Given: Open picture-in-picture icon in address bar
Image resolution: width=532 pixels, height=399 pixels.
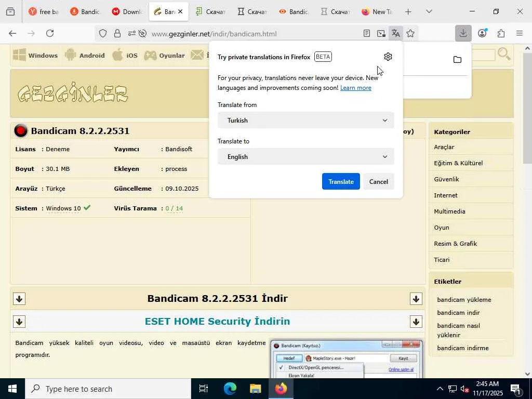Looking at the screenshot, I should tap(381, 33).
